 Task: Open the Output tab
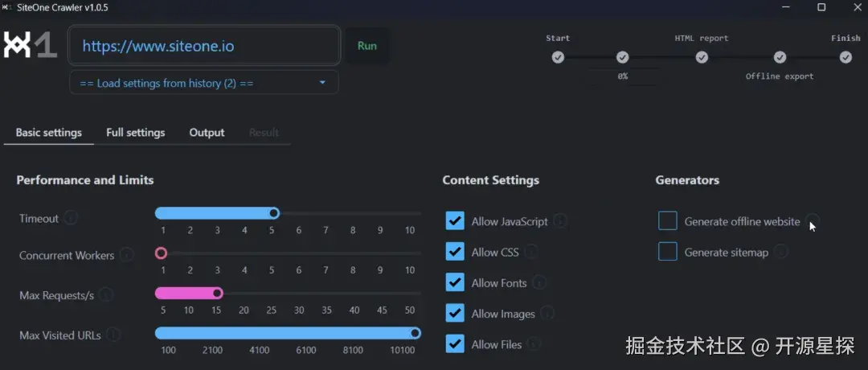point(207,133)
